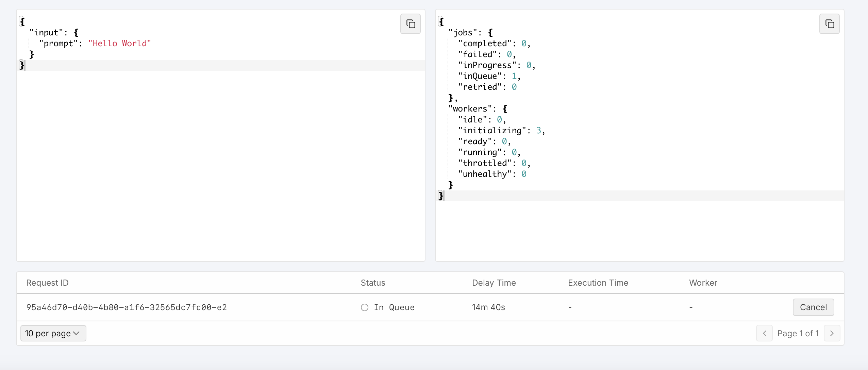The image size is (868, 370).
Task: Click the Status column header
Action: [x=373, y=283]
